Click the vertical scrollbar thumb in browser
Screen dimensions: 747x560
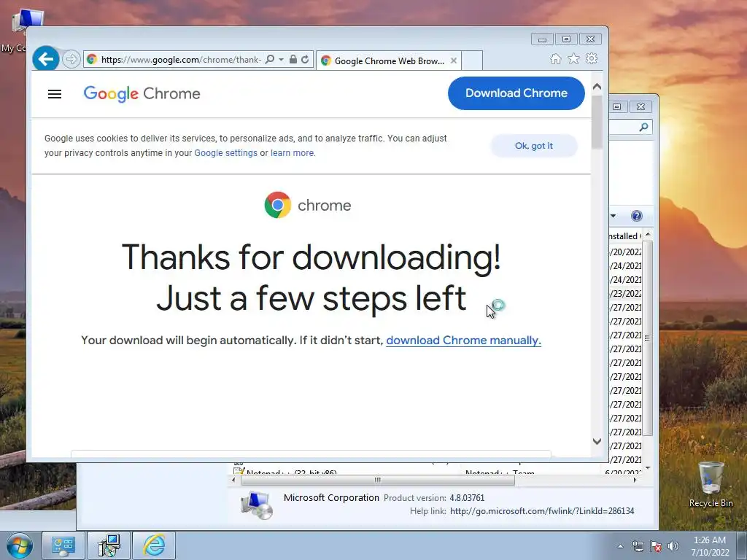click(597, 122)
